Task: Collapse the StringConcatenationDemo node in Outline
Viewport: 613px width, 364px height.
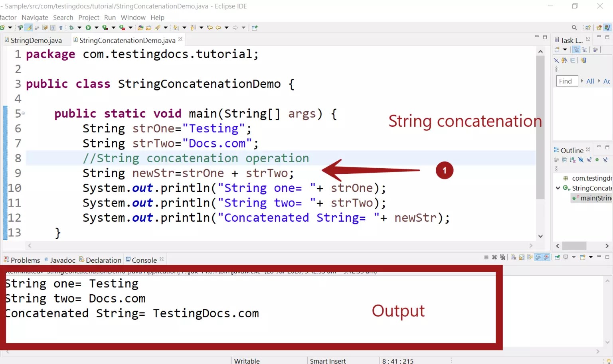Action: point(558,188)
